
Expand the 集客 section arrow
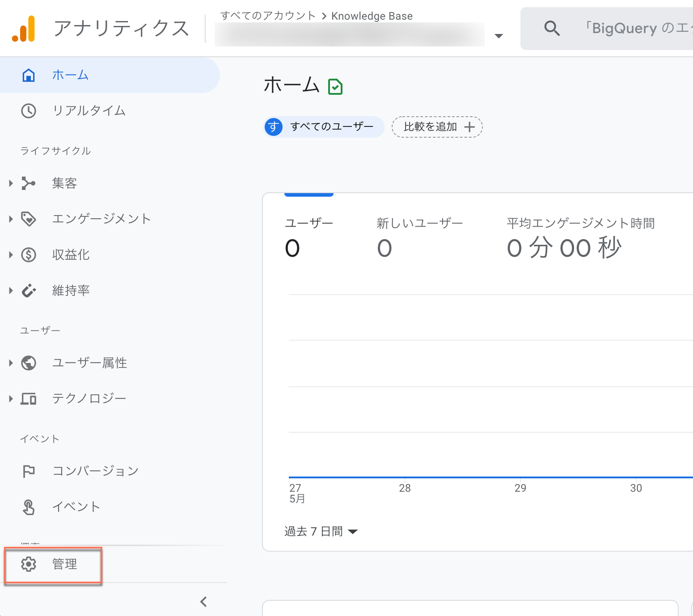[11, 183]
